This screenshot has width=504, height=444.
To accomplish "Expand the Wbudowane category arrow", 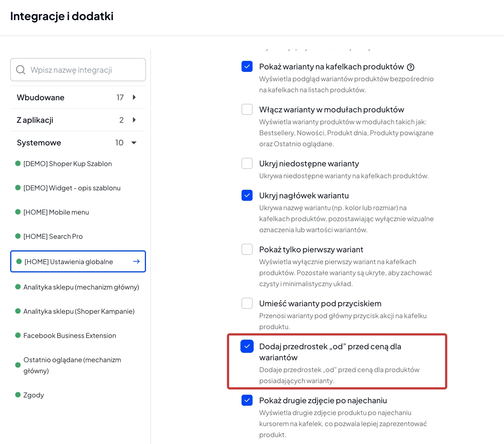I will [x=134, y=97].
